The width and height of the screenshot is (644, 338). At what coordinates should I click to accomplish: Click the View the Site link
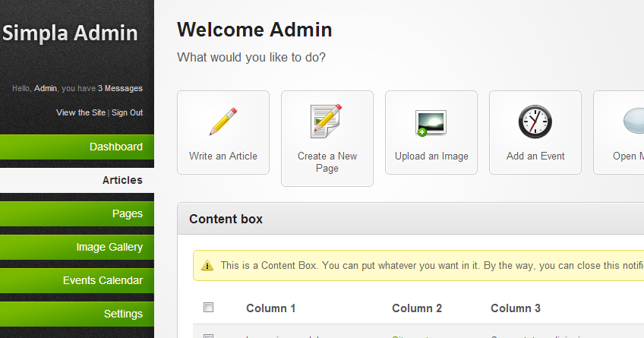[80, 112]
